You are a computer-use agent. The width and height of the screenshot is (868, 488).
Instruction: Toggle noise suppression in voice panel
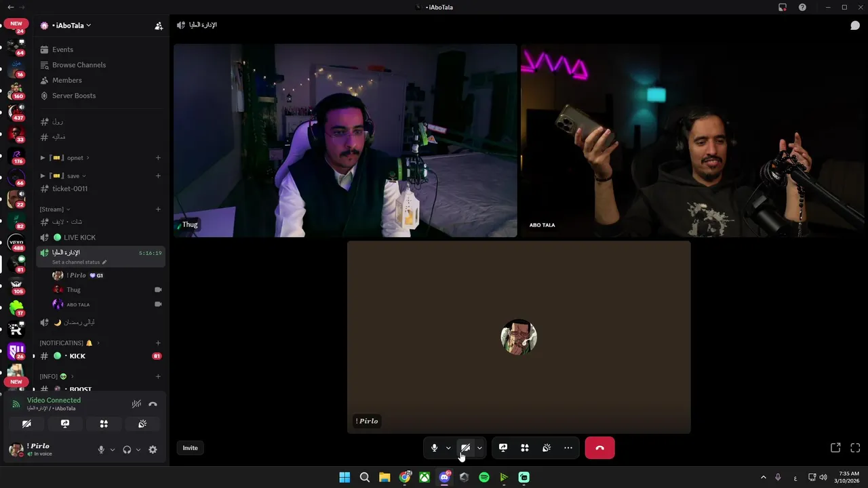pyautogui.click(x=136, y=404)
